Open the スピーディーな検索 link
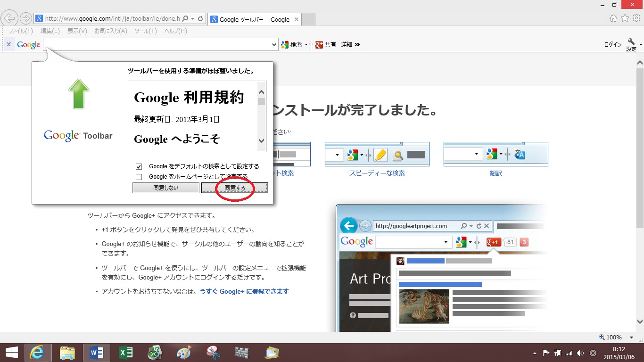 tap(377, 173)
